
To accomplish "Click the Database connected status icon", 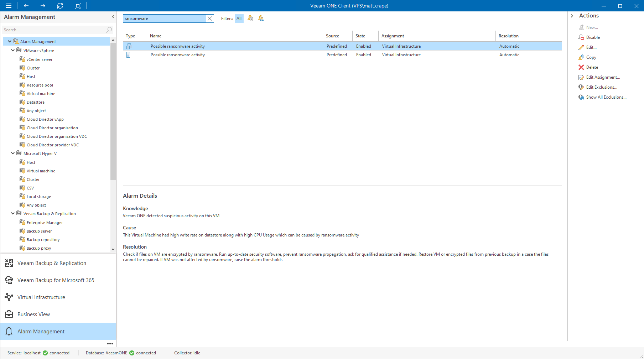I will pos(132,353).
